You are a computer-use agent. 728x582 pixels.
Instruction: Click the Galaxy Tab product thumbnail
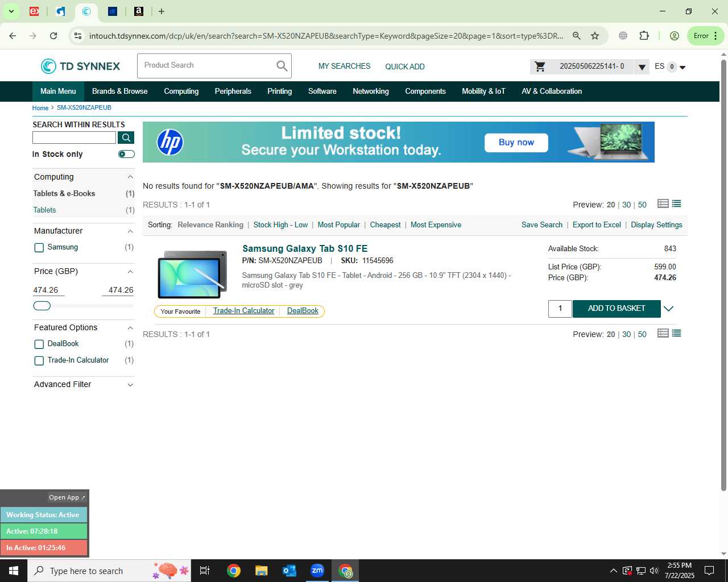[192, 275]
